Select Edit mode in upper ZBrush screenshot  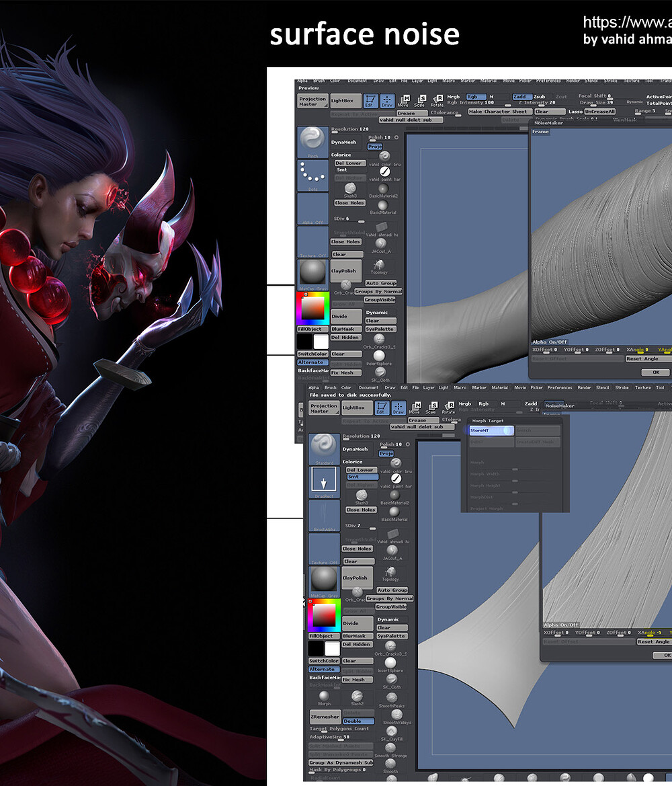(x=370, y=101)
